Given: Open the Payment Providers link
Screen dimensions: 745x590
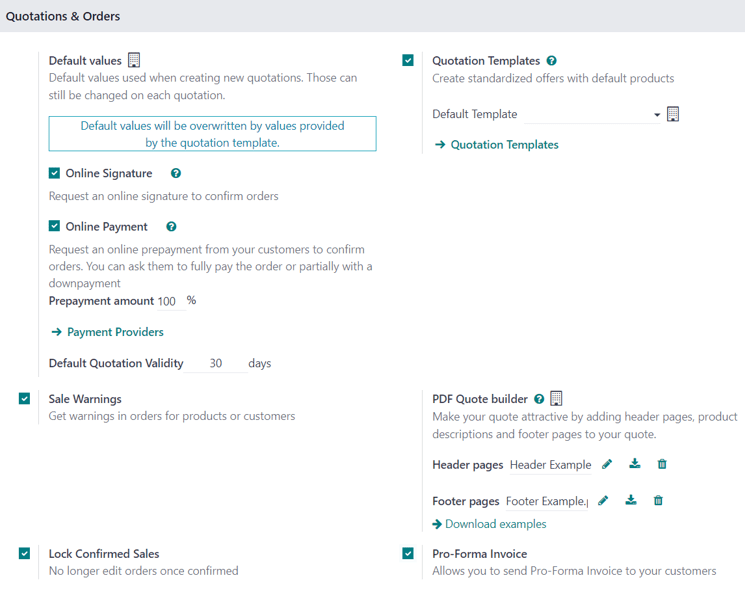Looking at the screenshot, I should coord(107,332).
